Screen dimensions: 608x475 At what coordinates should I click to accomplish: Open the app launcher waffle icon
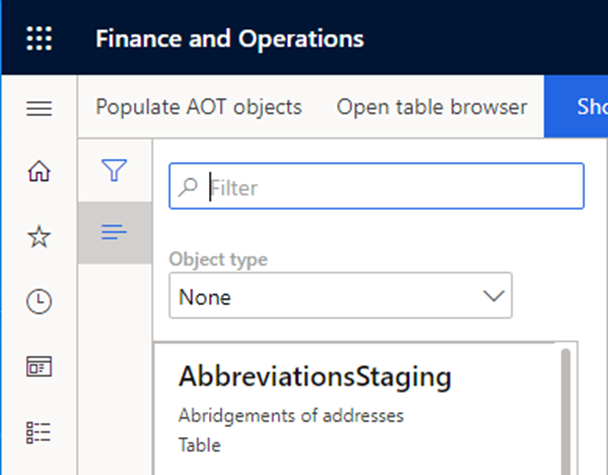39,38
